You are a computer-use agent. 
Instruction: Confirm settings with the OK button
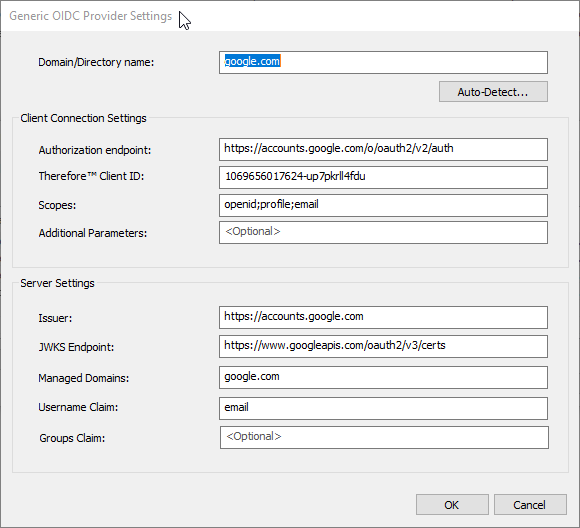click(452, 505)
